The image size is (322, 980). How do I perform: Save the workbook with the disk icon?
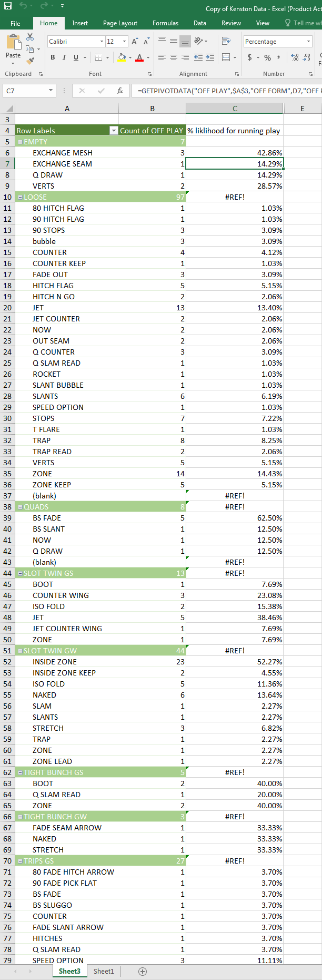pyautogui.click(x=8, y=6)
